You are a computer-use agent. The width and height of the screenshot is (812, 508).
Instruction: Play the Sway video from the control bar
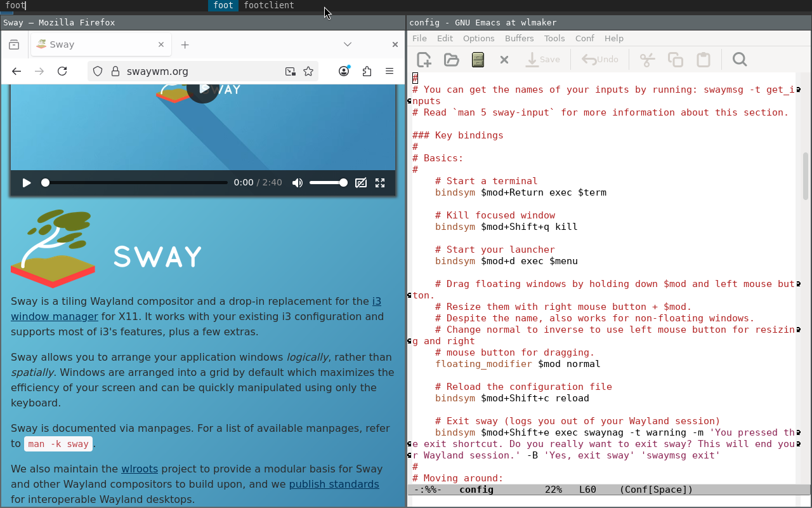coord(27,183)
